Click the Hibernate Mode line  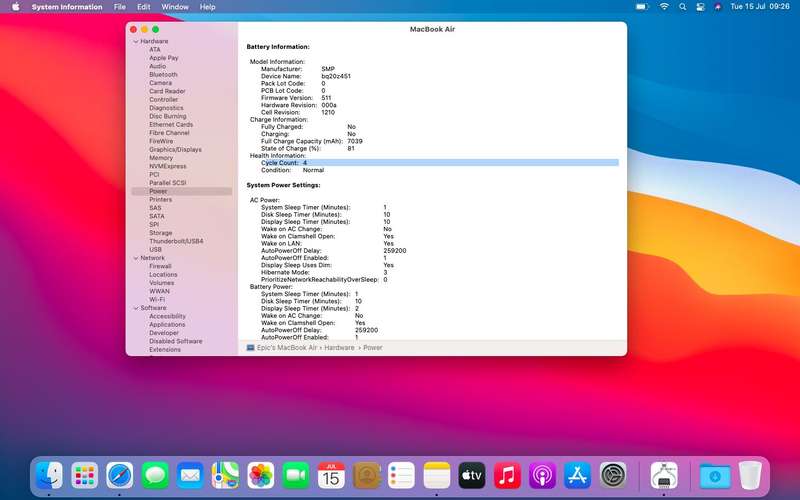coord(324,272)
